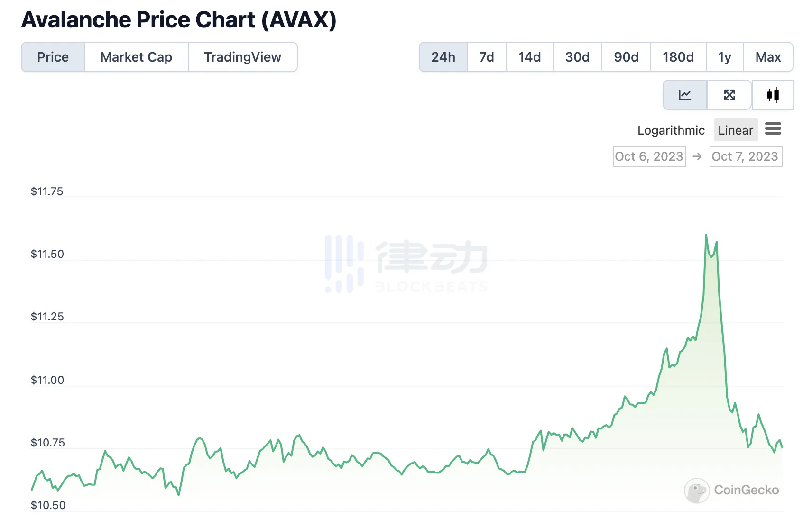Select the Max time range
The image size is (812, 528).
click(768, 57)
